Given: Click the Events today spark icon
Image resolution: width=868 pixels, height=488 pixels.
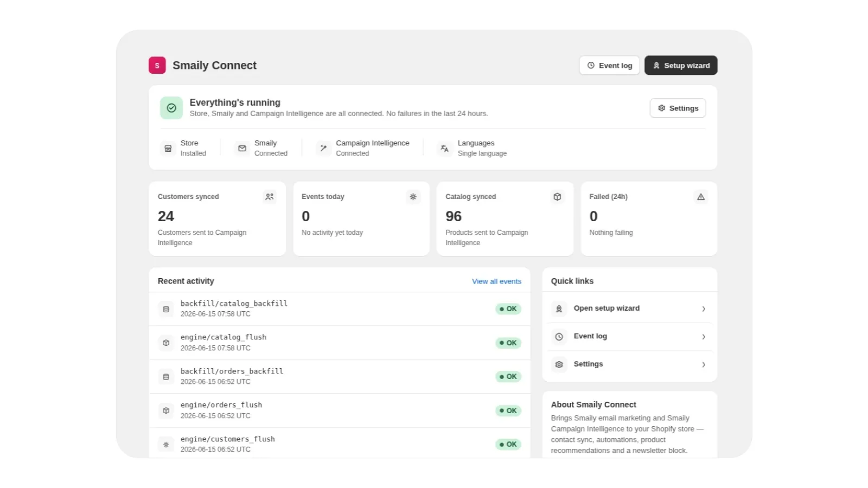Looking at the screenshot, I should 413,197.
